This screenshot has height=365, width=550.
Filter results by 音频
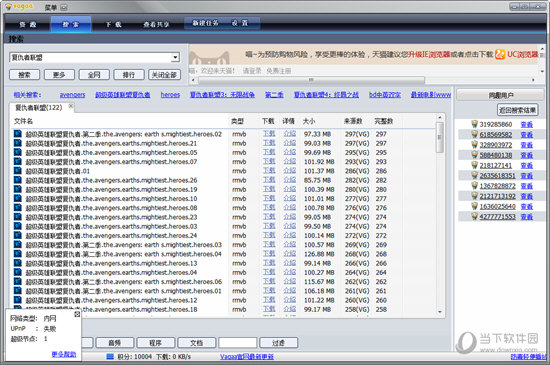[115, 343]
